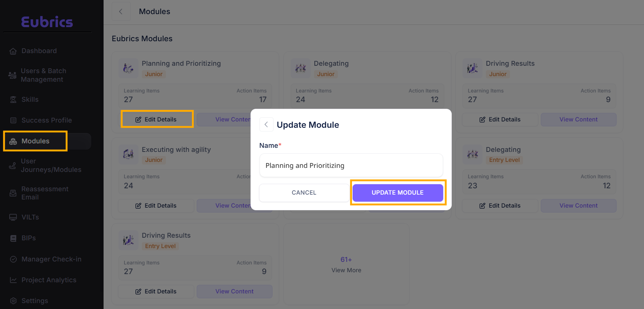The image size is (644, 309).
Task: Go back using the Update Module dialog chevron
Action: click(266, 125)
